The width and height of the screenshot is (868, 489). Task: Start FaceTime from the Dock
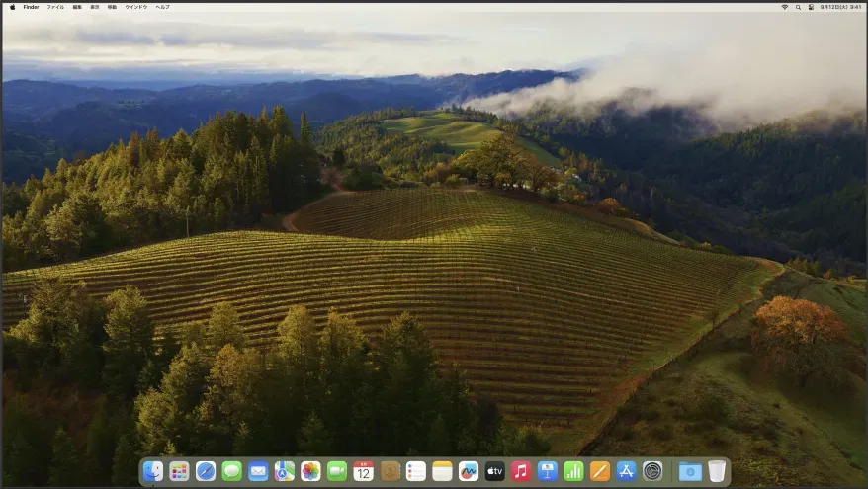coord(336,471)
